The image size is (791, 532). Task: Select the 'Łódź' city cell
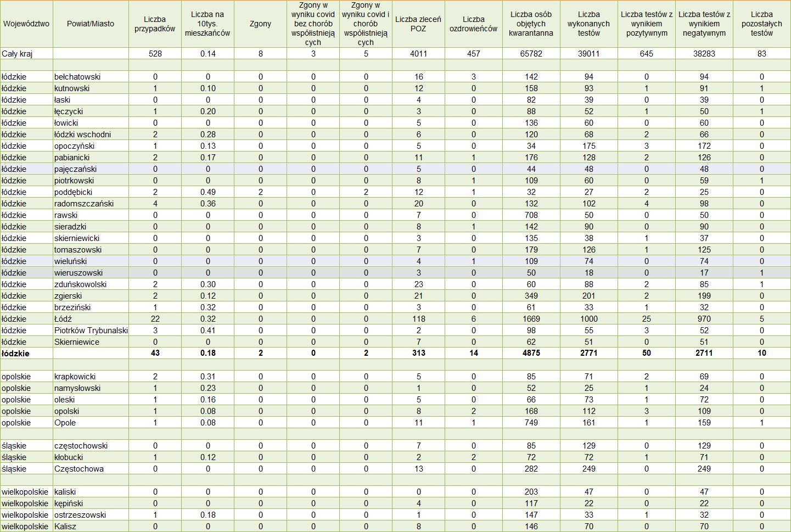pos(91,319)
